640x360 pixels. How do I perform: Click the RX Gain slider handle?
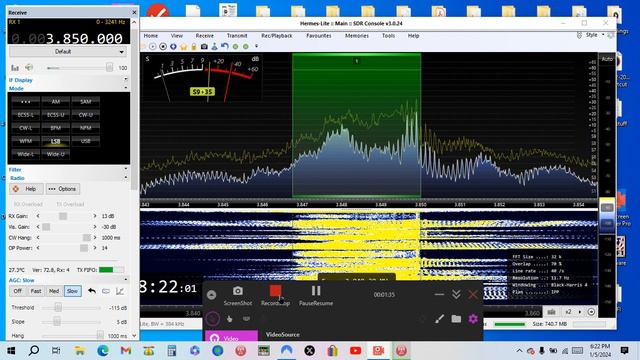coord(62,216)
